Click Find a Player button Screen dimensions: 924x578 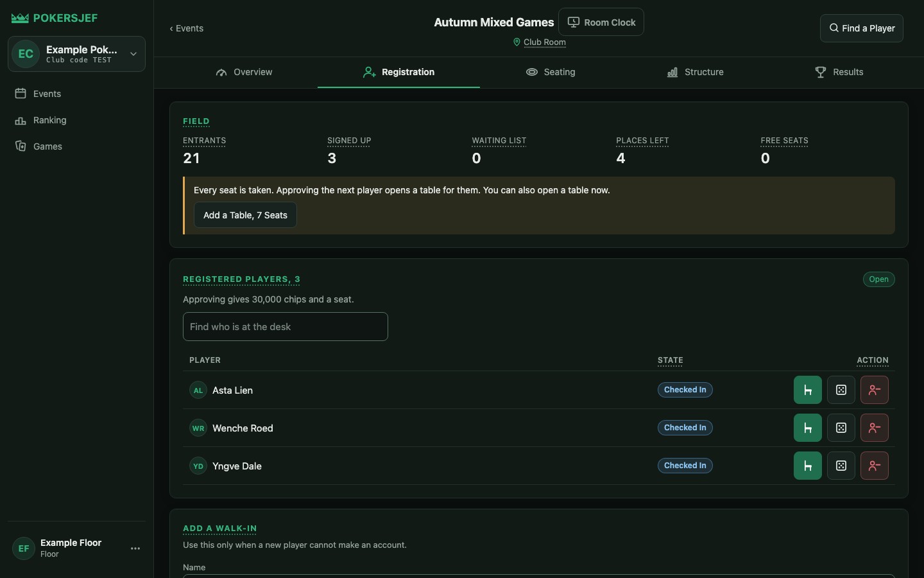[862, 28]
